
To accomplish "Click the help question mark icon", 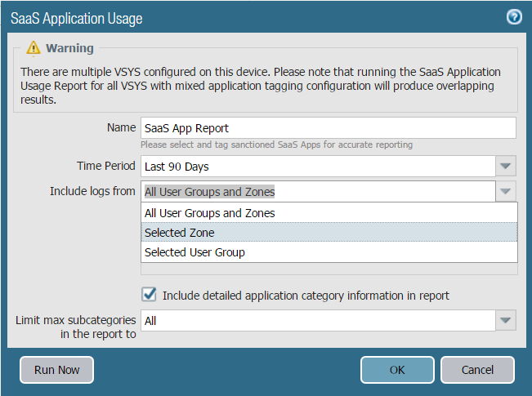I will (514, 17).
